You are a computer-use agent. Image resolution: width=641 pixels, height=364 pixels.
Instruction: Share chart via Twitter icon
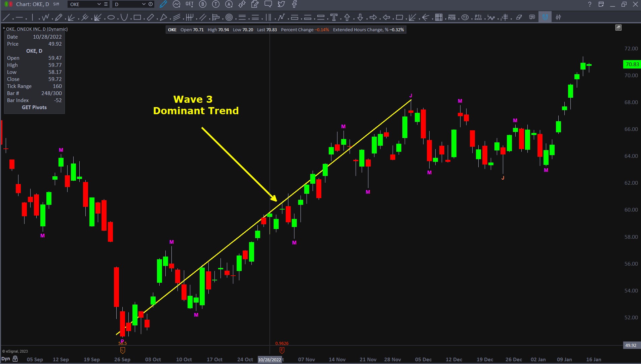click(281, 4)
